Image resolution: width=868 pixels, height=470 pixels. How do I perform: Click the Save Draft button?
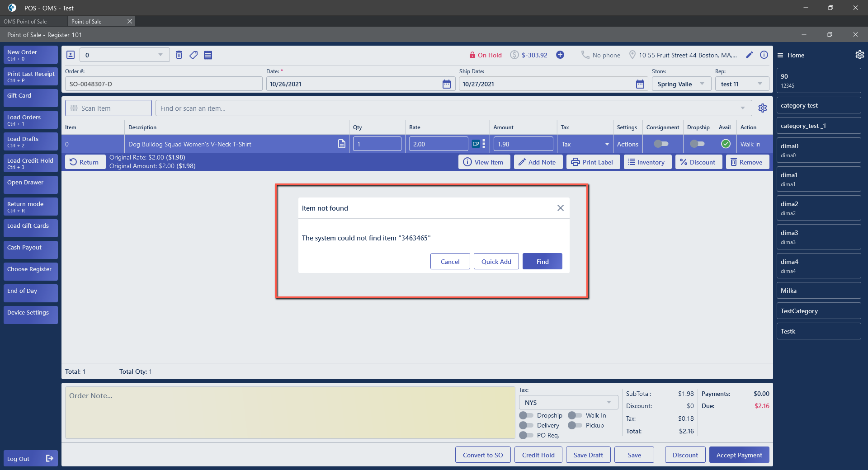[x=588, y=455]
